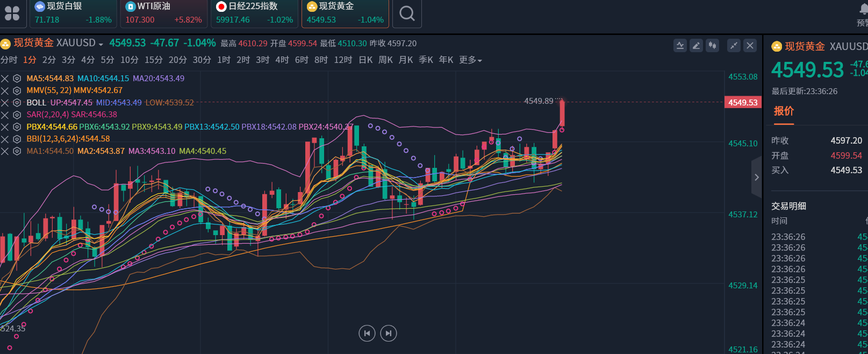Open settings gear for BBI indicator
The width and height of the screenshot is (868, 354).
17,139
